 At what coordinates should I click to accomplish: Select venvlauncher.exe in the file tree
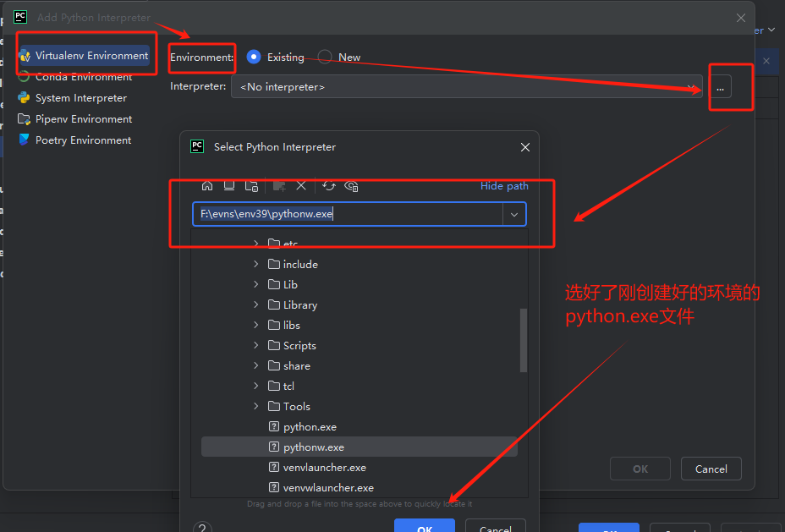pyautogui.click(x=360, y=467)
